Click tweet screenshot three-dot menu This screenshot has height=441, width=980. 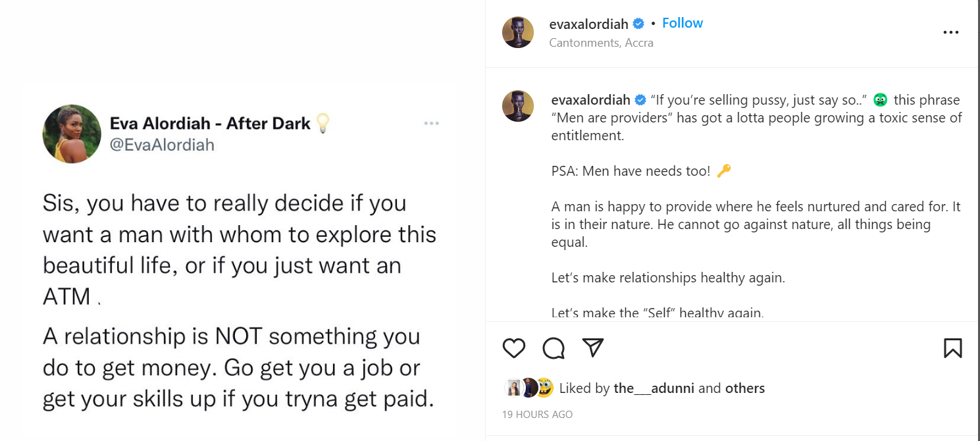tap(431, 124)
